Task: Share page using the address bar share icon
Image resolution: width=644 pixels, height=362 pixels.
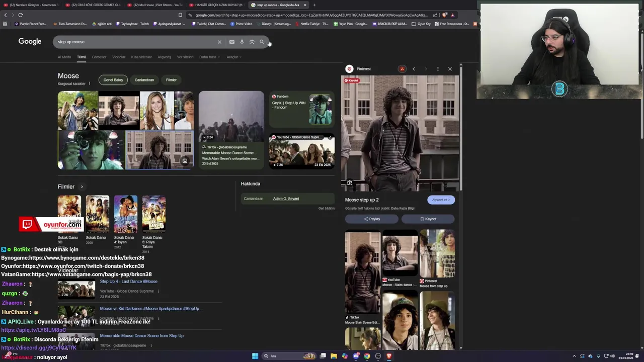Action: tap(435, 15)
